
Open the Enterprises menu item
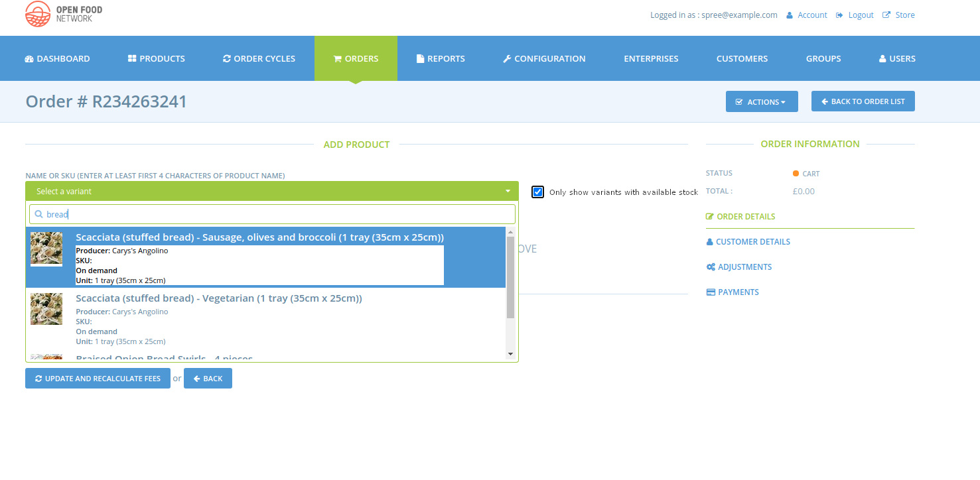[x=651, y=58]
